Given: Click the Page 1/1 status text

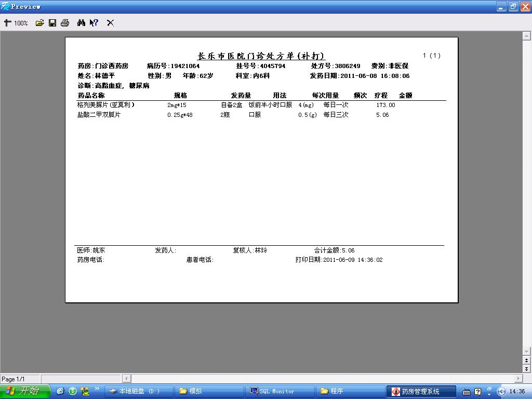Looking at the screenshot, I should pos(13,379).
